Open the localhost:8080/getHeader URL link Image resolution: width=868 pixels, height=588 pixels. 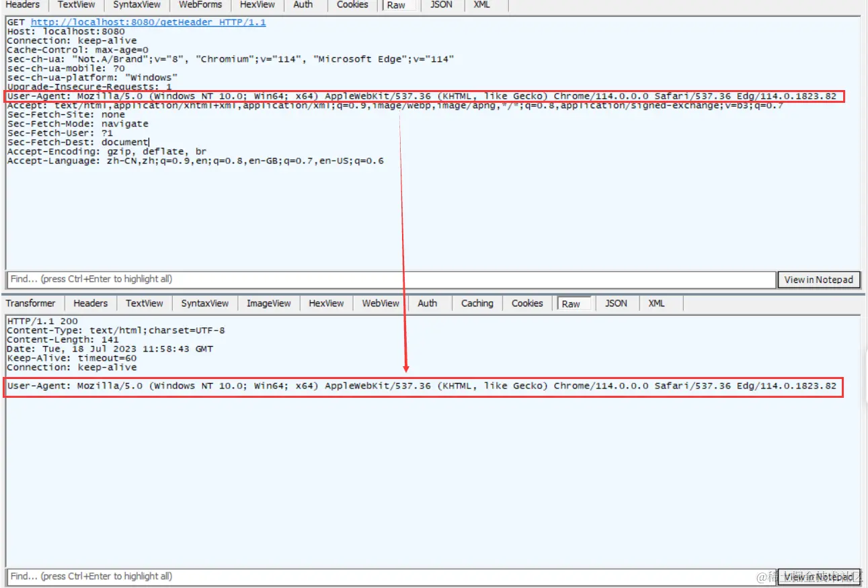[x=149, y=22]
